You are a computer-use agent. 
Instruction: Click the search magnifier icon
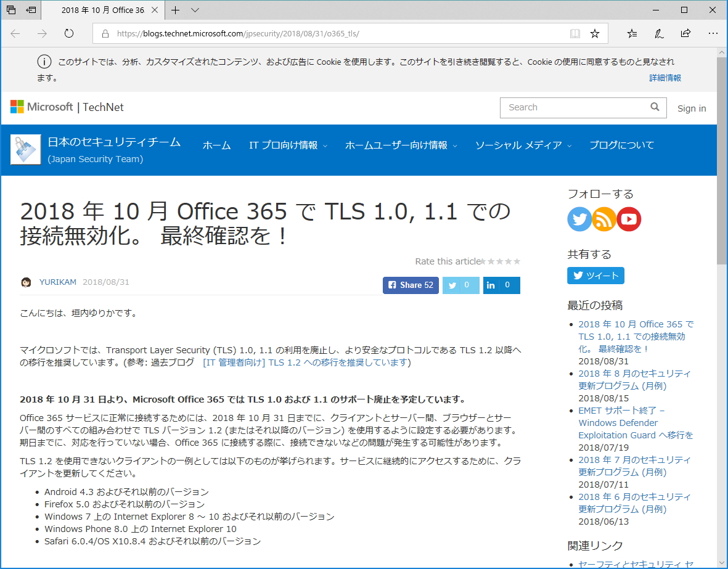coord(655,107)
